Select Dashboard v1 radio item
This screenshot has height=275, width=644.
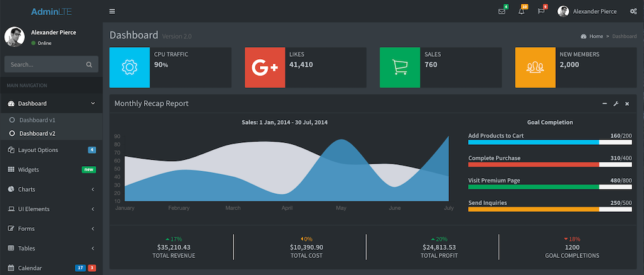[37, 120]
